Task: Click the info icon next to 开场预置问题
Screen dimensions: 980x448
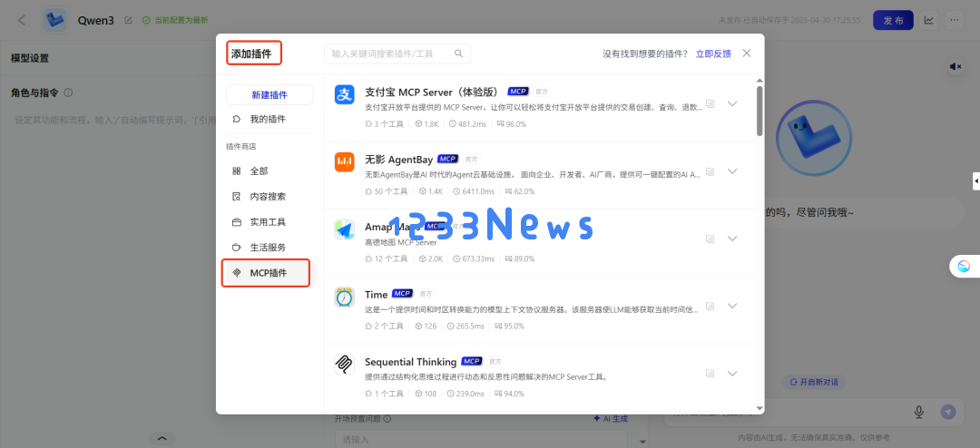Action: pos(387,419)
